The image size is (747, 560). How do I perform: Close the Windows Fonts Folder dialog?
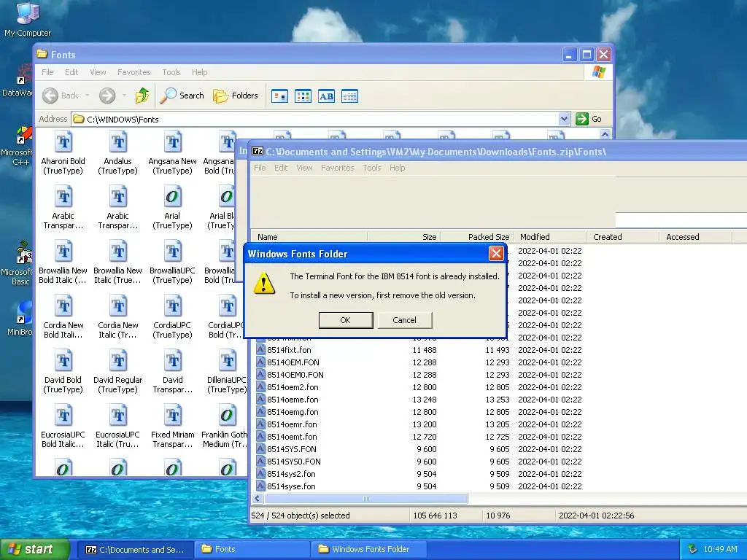coord(496,253)
